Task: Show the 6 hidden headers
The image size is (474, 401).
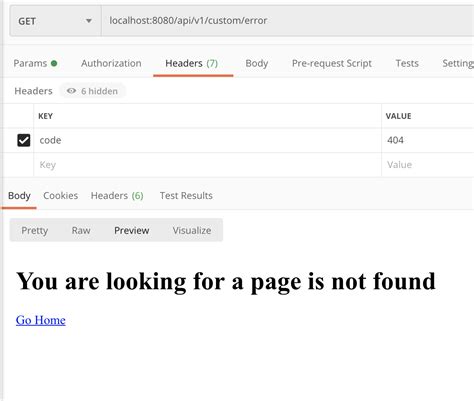Action: tap(93, 91)
